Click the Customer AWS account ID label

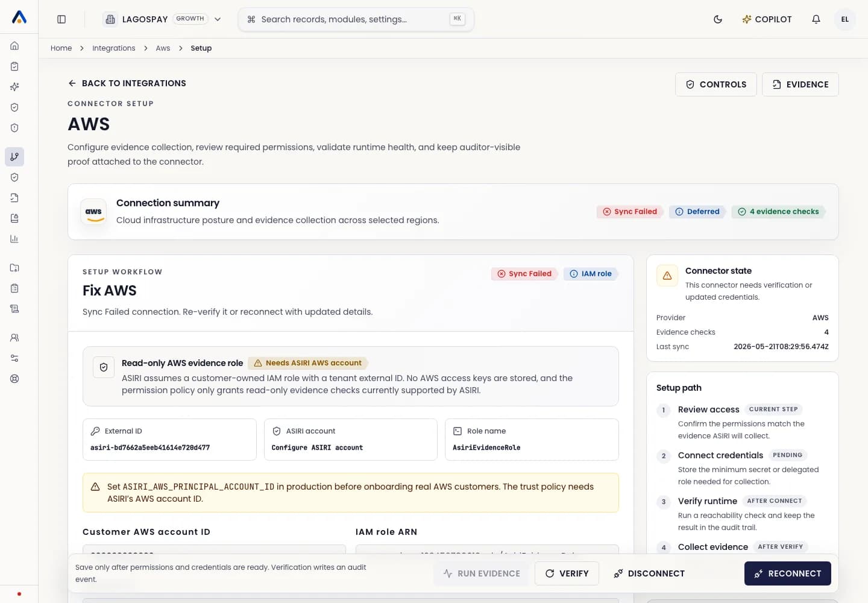pyautogui.click(x=146, y=532)
